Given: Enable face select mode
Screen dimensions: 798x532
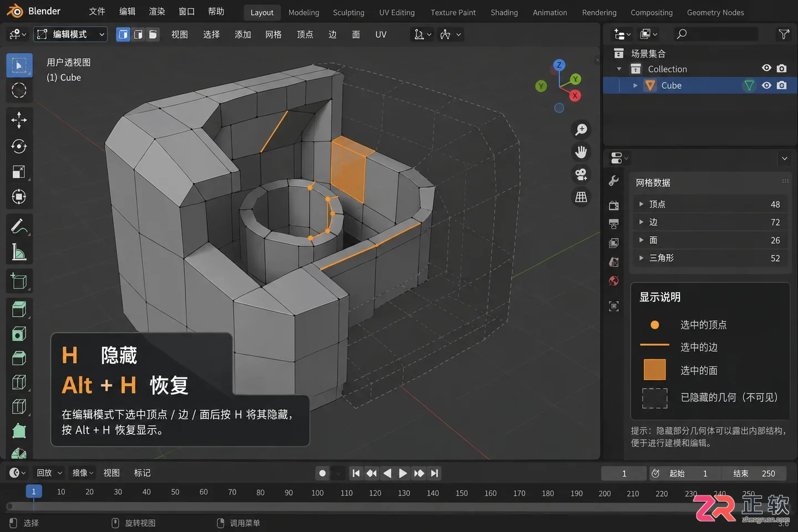Looking at the screenshot, I should click(152, 34).
